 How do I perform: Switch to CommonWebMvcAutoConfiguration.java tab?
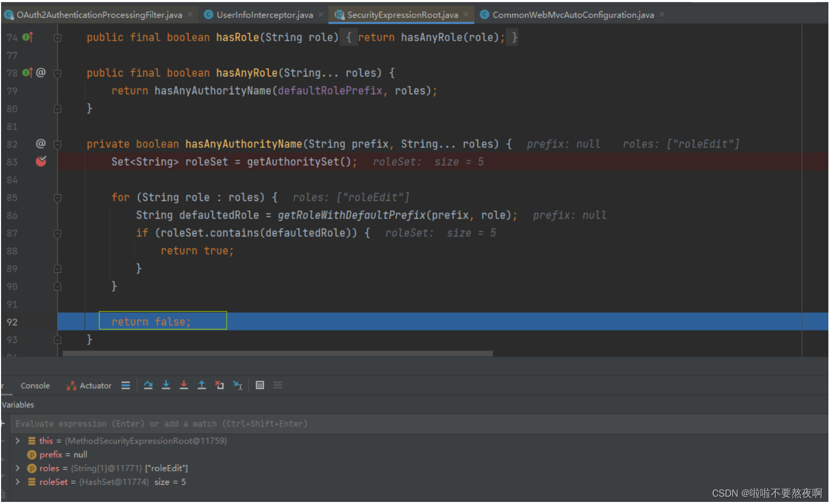click(573, 15)
